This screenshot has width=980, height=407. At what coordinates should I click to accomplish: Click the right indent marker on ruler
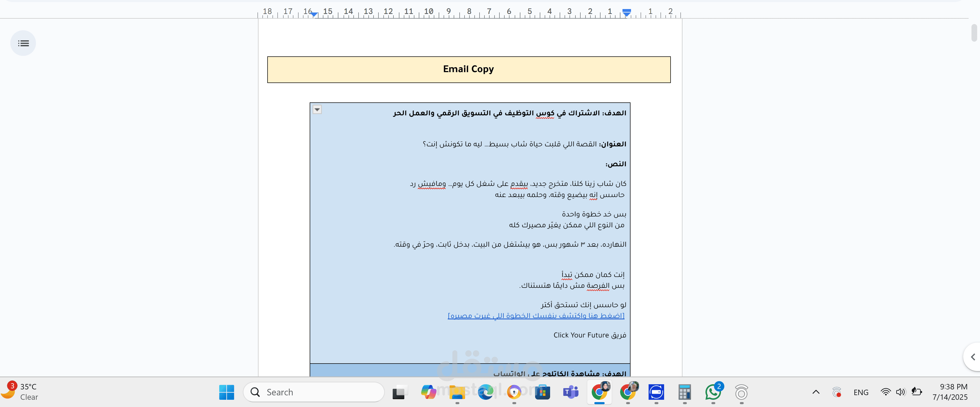click(x=627, y=13)
